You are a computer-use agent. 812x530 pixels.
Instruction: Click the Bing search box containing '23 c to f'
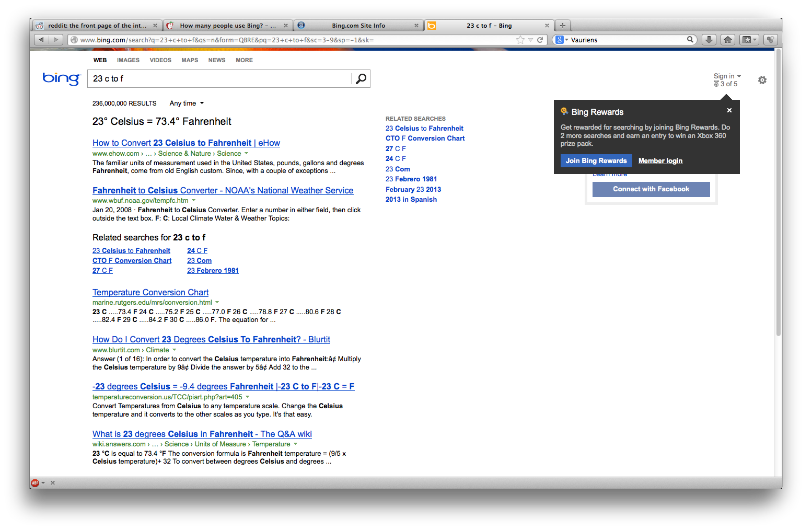219,79
